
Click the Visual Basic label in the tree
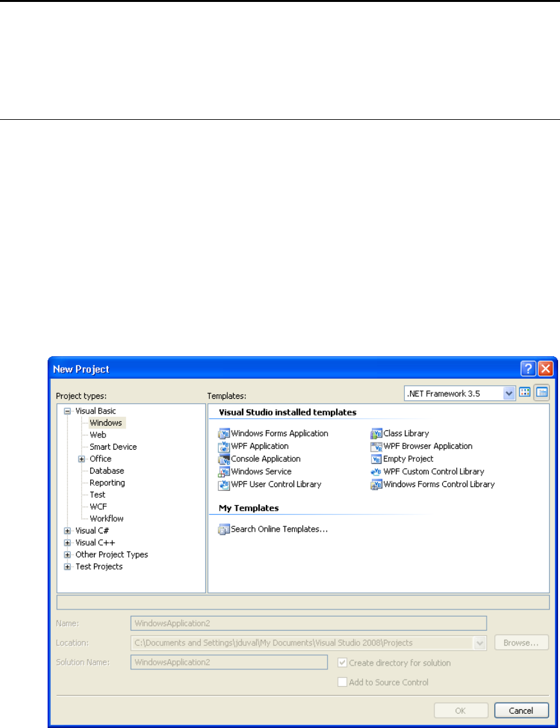[95, 411]
